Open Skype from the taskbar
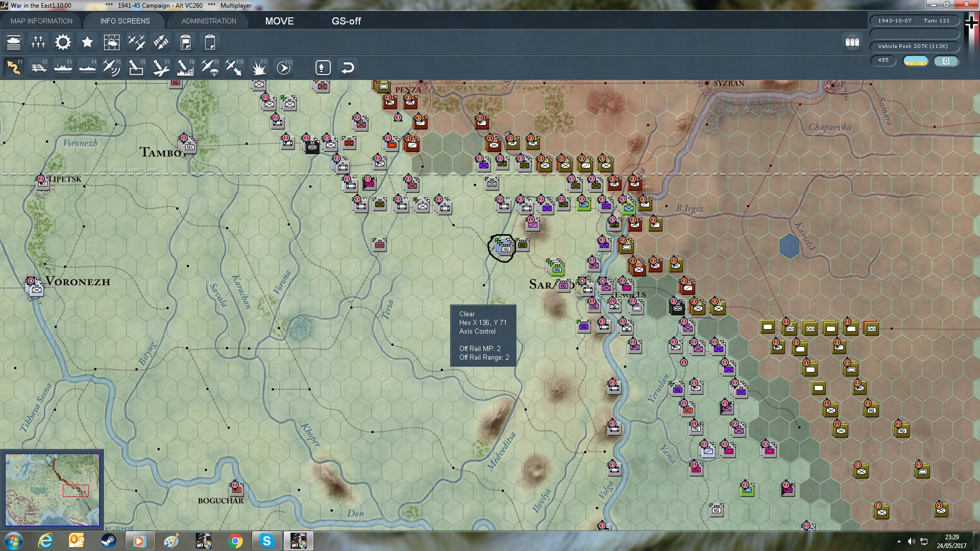 (266, 541)
